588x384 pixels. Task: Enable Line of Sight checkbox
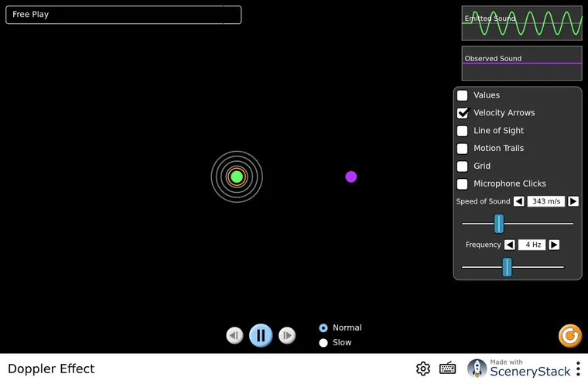click(463, 131)
